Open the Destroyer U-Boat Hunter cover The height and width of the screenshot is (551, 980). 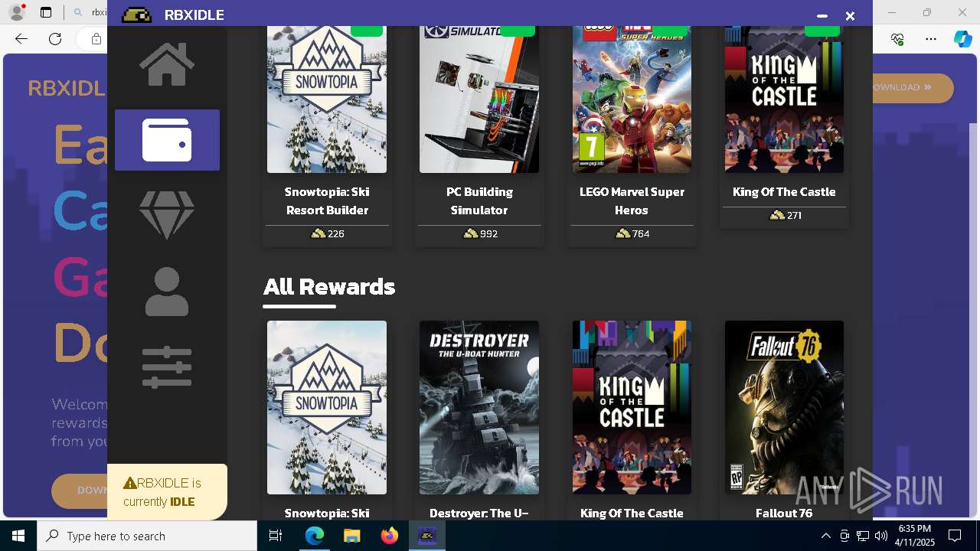click(479, 407)
